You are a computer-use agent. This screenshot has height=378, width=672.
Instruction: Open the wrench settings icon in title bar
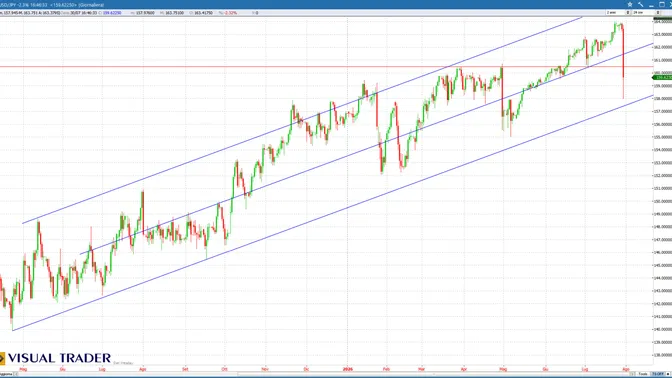click(x=640, y=4)
